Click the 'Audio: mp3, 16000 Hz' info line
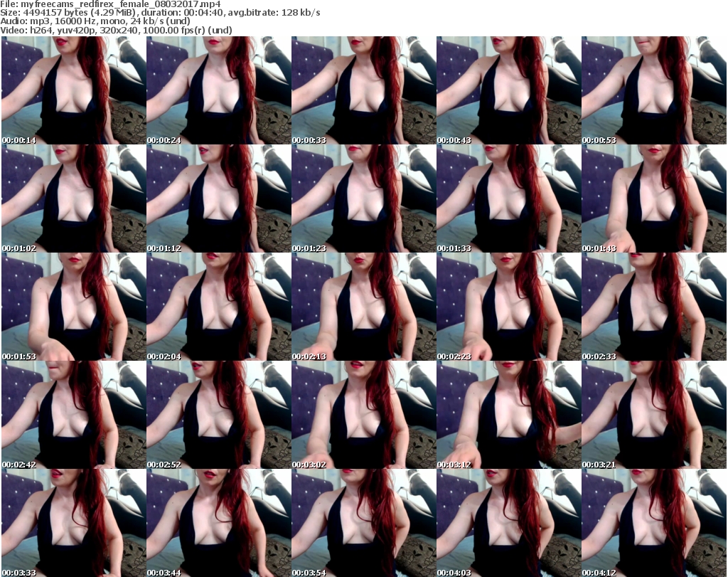The height and width of the screenshot is (577, 728). coord(95,21)
